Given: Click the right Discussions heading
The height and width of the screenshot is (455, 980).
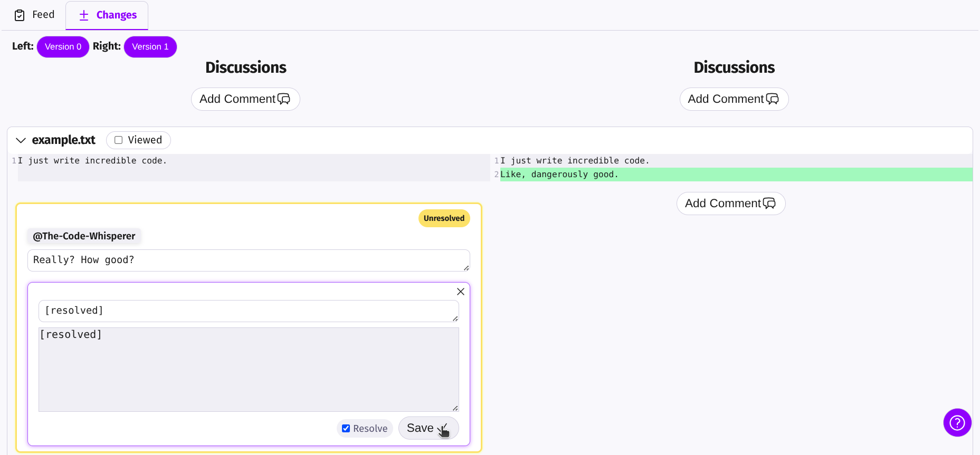Looking at the screenshot, I should (x=734, y=67).
